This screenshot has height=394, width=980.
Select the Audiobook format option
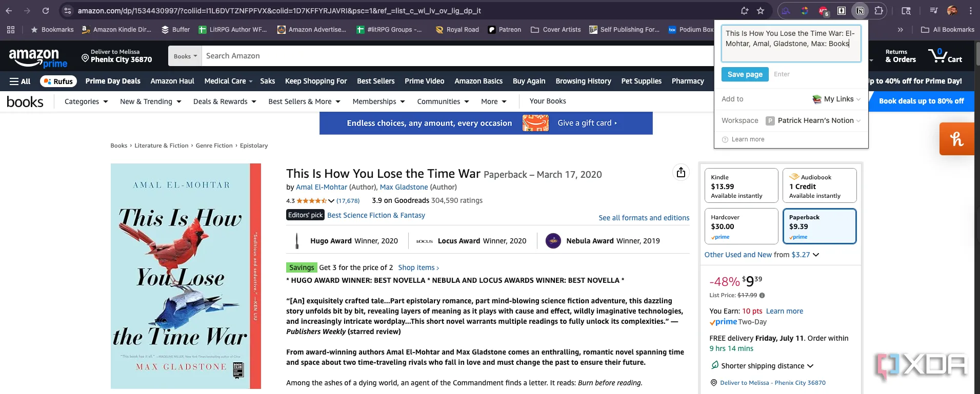[x=819, y=186]
